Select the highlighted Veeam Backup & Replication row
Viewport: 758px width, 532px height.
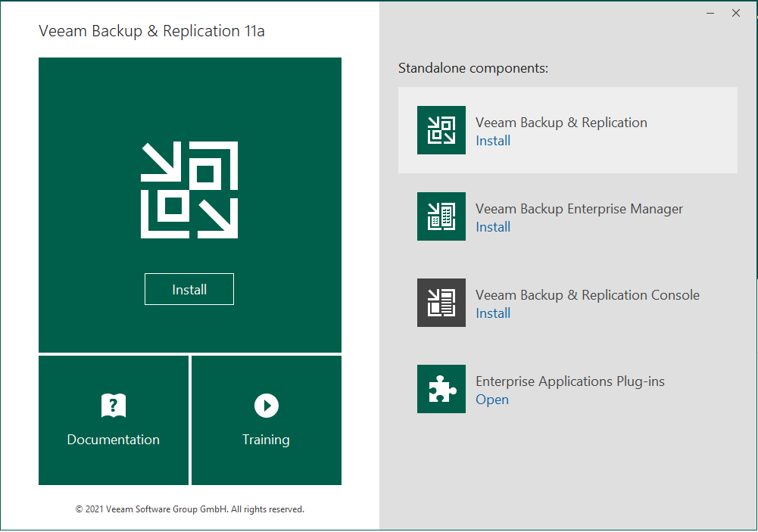tap(568, 129)
